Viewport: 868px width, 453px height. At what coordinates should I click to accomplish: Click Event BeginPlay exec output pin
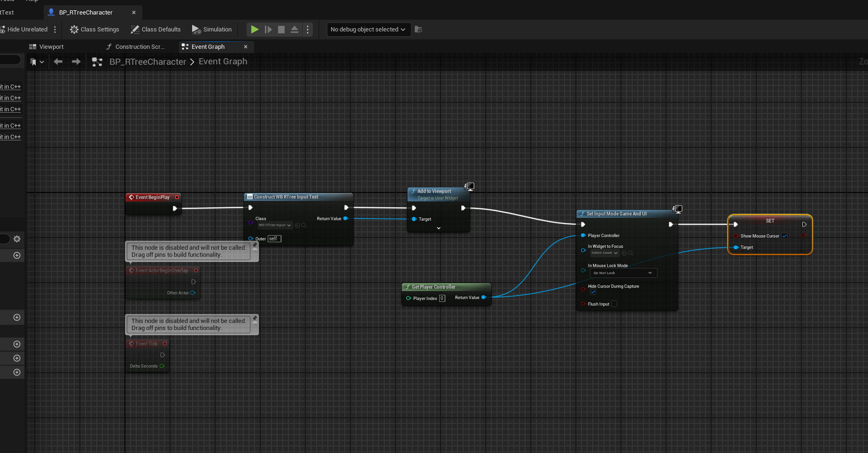[175, 208]
